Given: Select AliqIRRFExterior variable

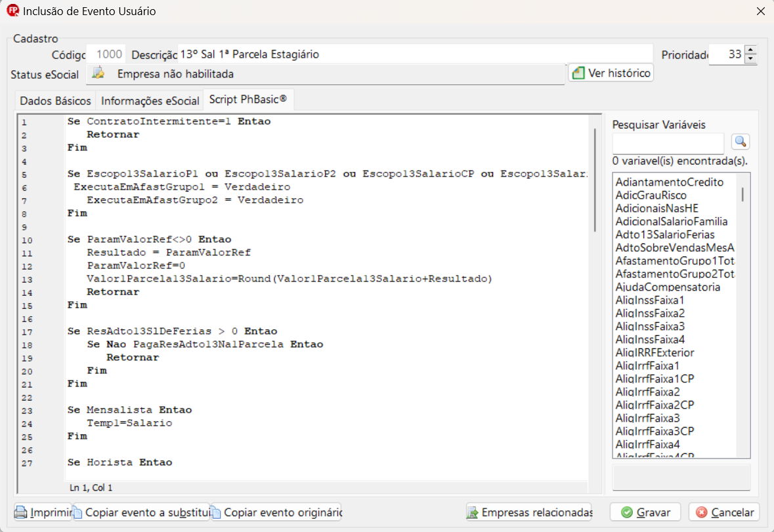Looking at the screenshot, I should click(655, 352).
